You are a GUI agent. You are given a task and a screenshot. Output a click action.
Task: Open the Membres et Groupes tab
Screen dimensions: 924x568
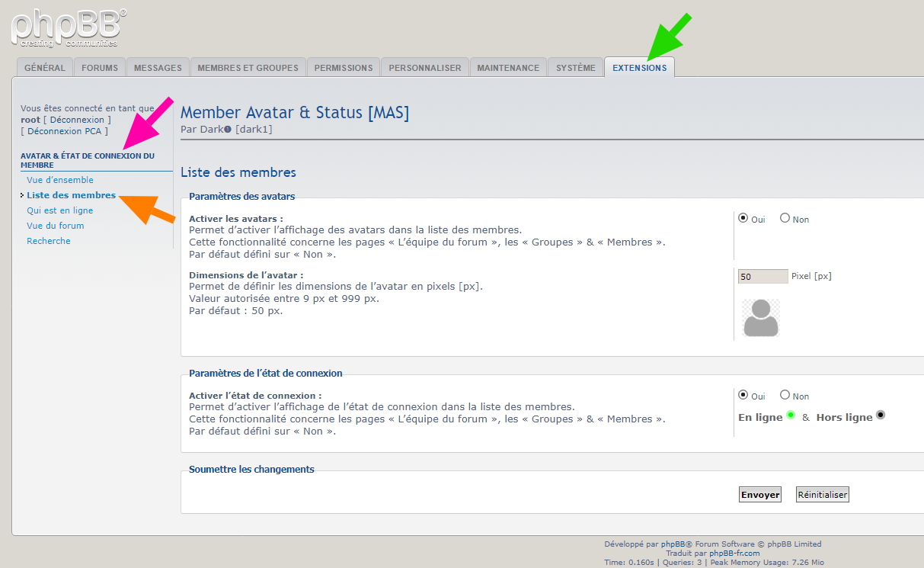coord(248,68)
